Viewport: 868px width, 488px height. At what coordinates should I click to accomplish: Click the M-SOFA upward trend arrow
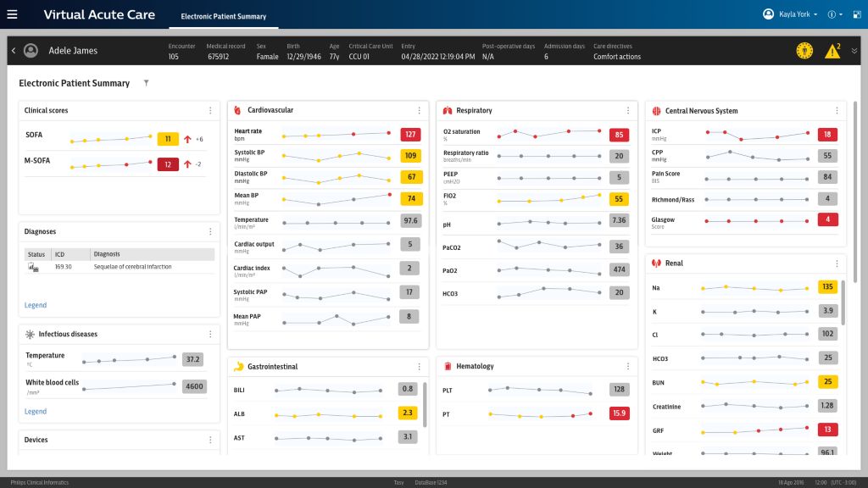point(187,164)
